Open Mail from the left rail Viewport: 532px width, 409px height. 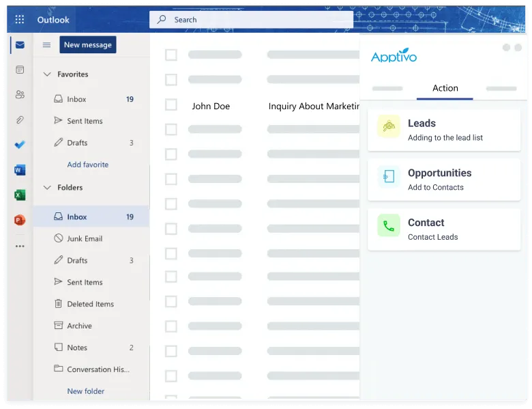[x=20, y=45]
